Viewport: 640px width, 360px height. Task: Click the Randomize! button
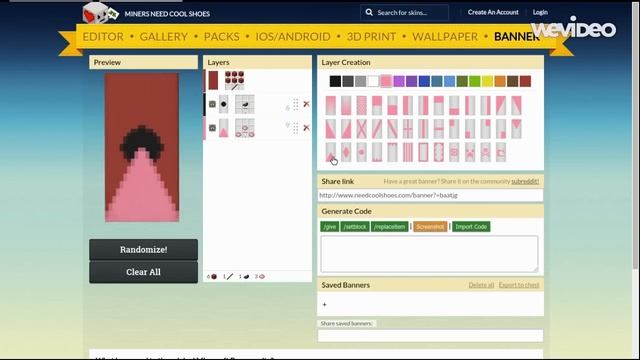click(144, 249)
